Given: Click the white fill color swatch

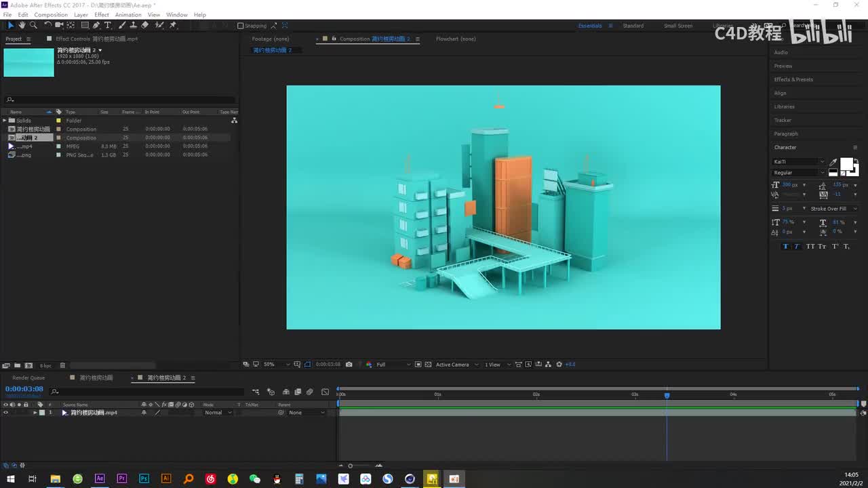Looking at the screenshot, I should tap(846, 163).
